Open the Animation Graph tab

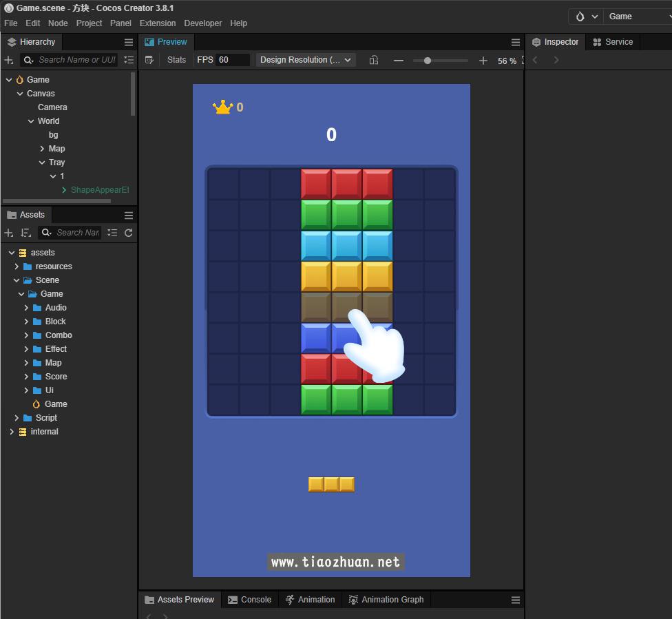coord(386,600)
